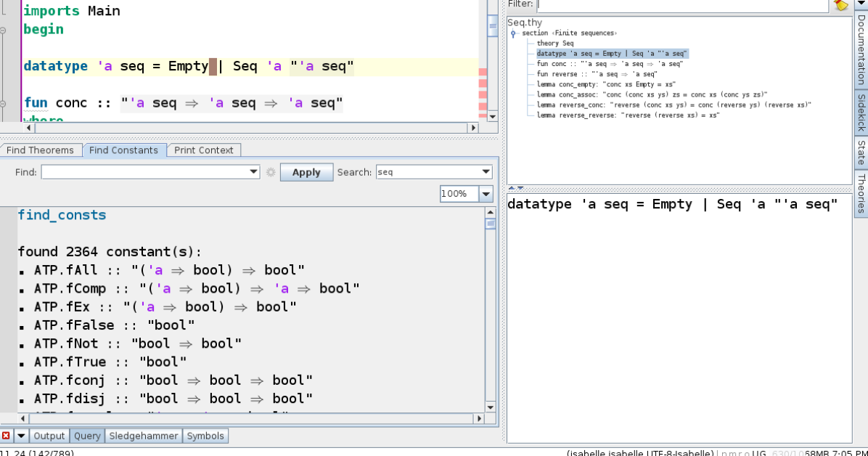Close the bottom dock with red X
The height and width of the screenshot is (456, 868).
pyautogui.click(x=7, y=436)
